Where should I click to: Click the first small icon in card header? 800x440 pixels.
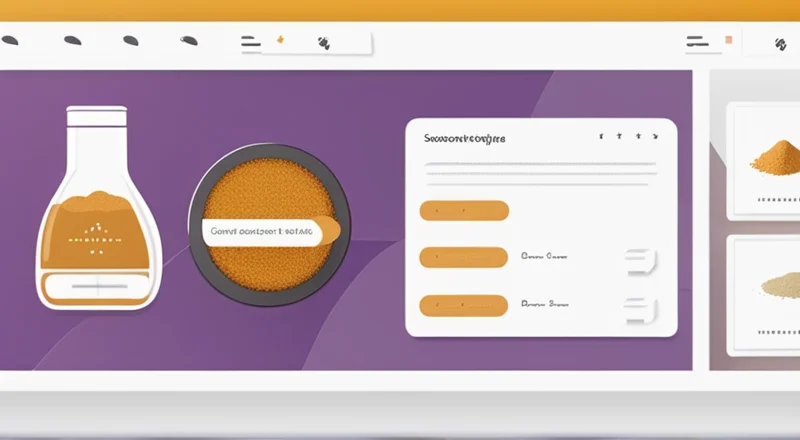tap(600, 136)
